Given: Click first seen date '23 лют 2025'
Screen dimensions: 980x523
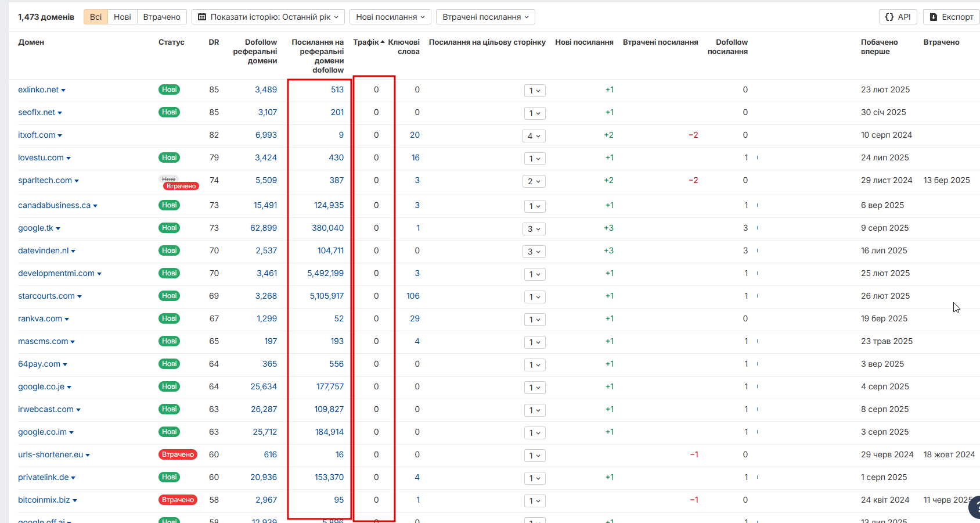Looking at the screenshot, I should pyautogui.click(x=885, y=89).
